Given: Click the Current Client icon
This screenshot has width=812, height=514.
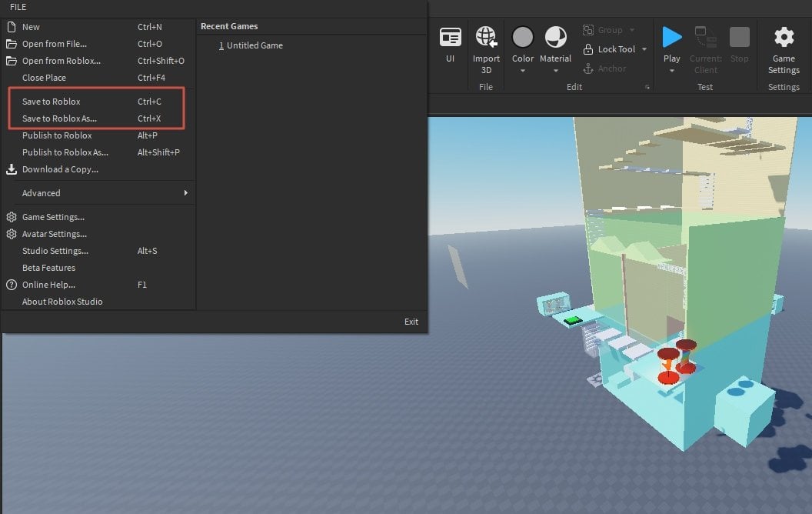Looking at the screenshot, I should [x=706, y=37].
